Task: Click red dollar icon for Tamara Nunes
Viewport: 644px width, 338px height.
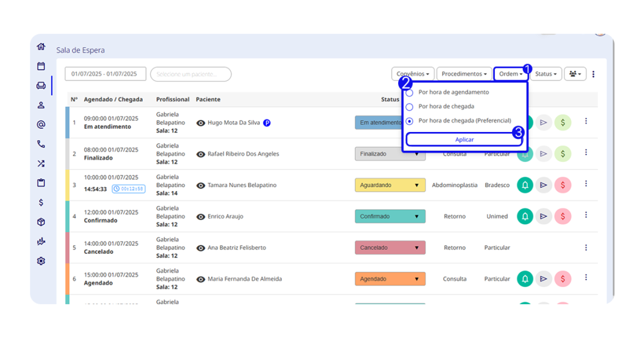Action: click(563, 185)
